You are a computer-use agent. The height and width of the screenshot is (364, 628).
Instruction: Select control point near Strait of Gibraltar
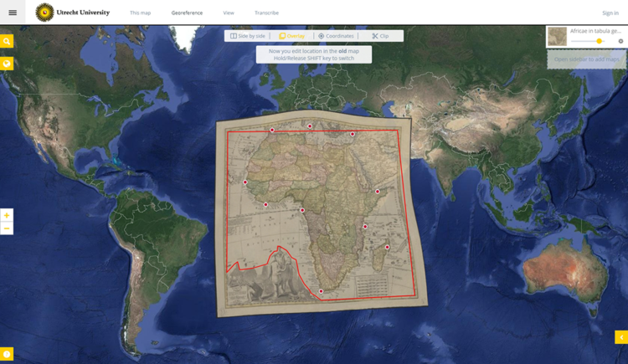click(x=272, y=131)
